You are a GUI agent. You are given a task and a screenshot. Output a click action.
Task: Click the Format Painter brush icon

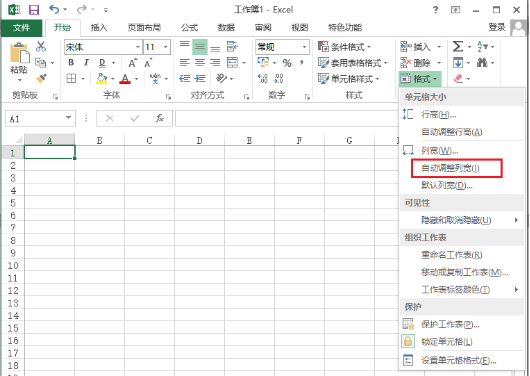(x=41, y=78)
